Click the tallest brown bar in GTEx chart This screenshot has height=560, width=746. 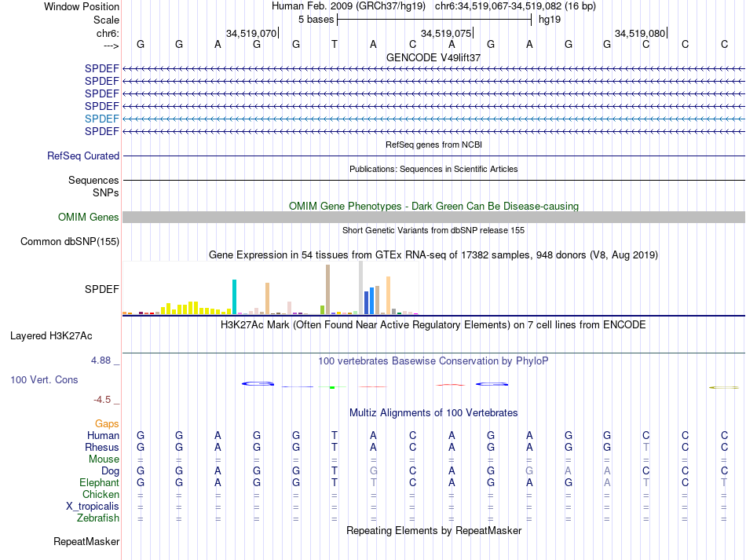[327, 289]
